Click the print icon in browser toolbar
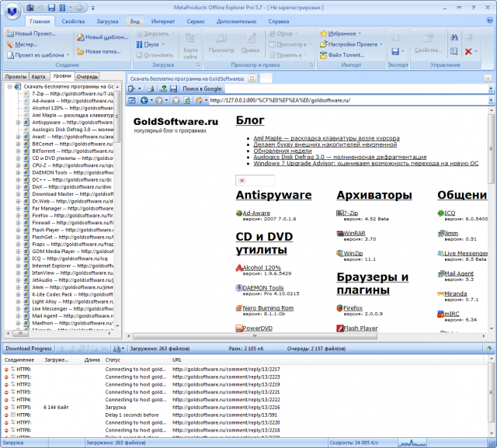The height and width of the screenshot is (448, 497). (x=150, y=89)
